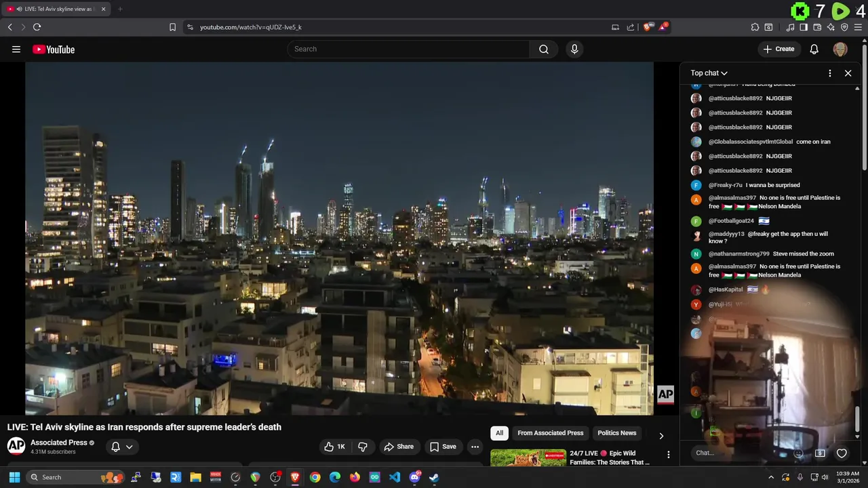
Task: Open the Associated Press channel avatar
Action: [x=16, y=446]
